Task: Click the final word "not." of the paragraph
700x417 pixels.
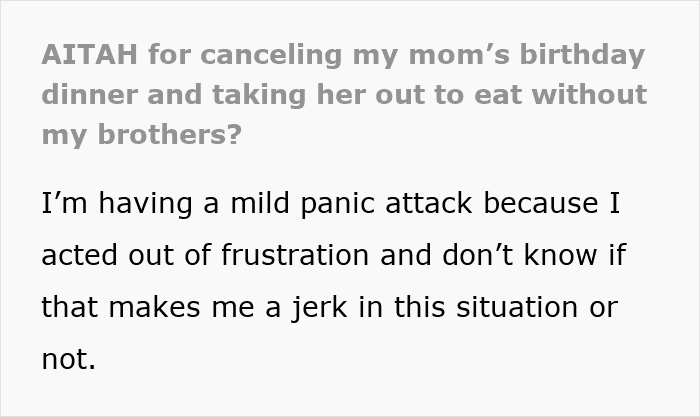Action: click(x=68, y=357)
